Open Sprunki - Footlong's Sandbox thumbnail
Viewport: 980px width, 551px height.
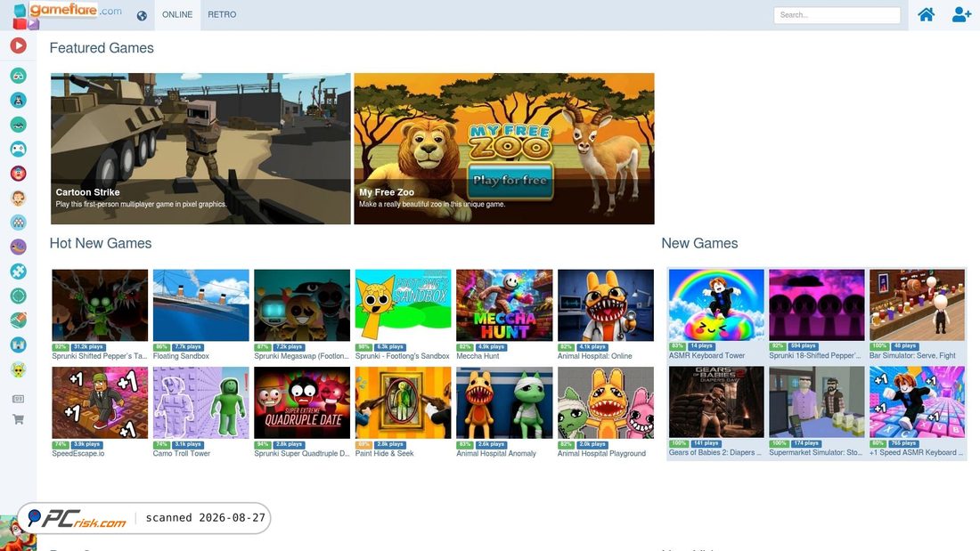[403, 305]
